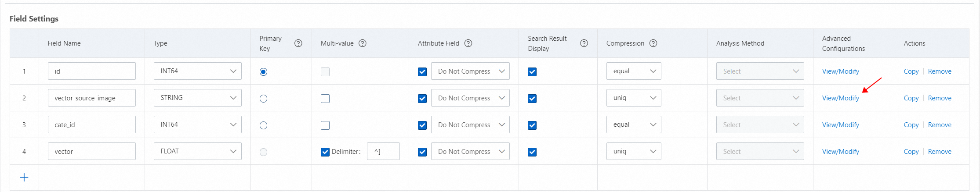Click the Search Result Display help icon
This screenshot has width=980, height=192.
pos(584,43)
